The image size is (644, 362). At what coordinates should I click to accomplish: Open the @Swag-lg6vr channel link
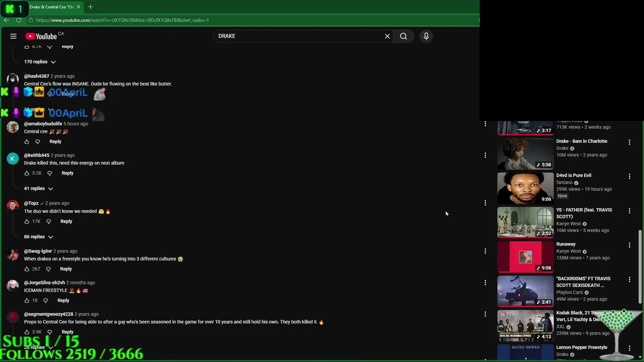pyautogui.click(x=38, y=251)
